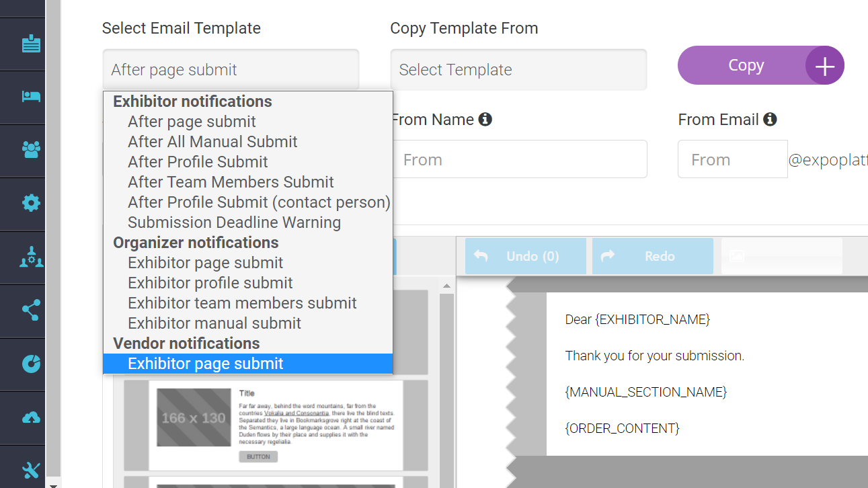Image resolution: width=868 pixels, height=488 pixels.
Task: Click the hotel bed sidebar icon
Action: (31, 96)
